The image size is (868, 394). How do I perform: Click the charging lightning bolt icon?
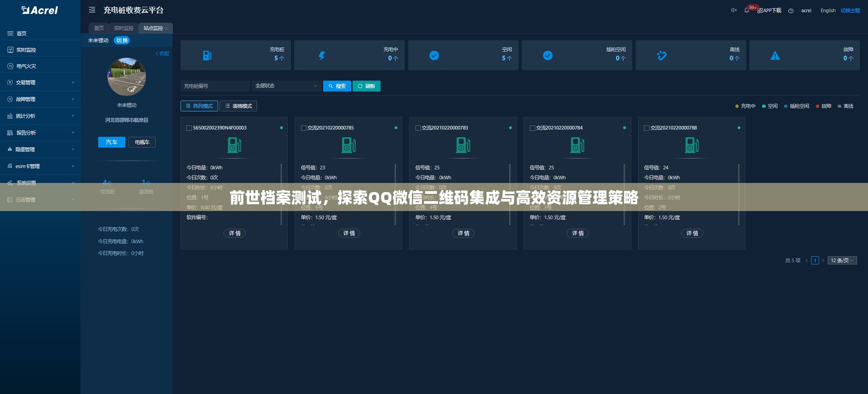(x=321, y=56)
